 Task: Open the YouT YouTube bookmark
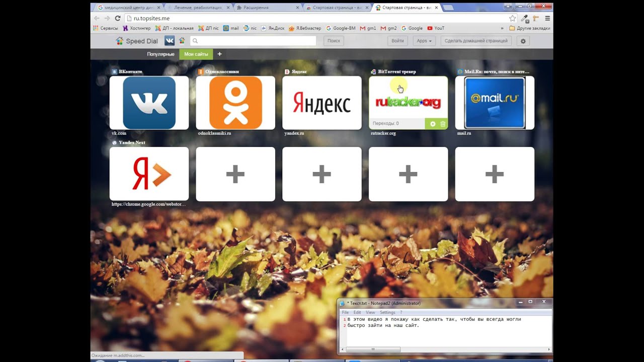436,28
